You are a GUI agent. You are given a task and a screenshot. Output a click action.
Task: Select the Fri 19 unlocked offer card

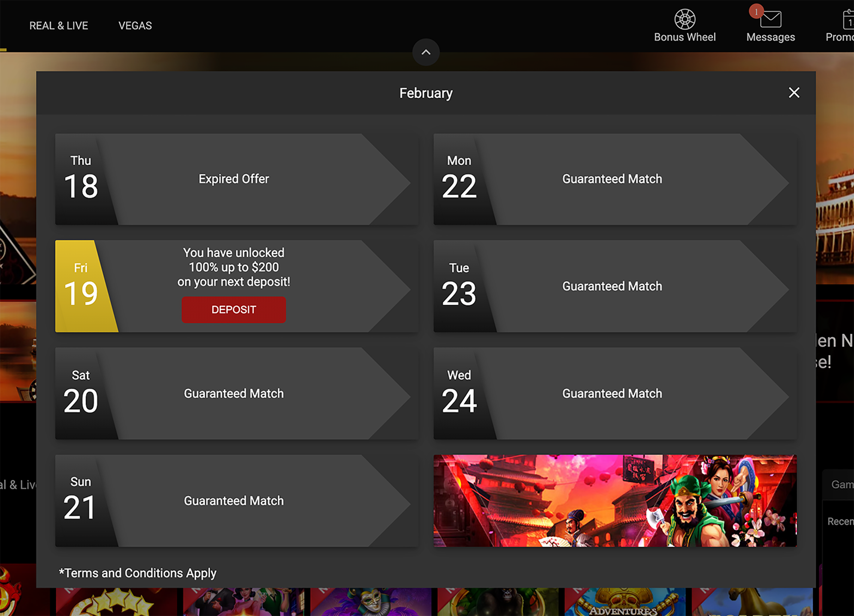233,286
